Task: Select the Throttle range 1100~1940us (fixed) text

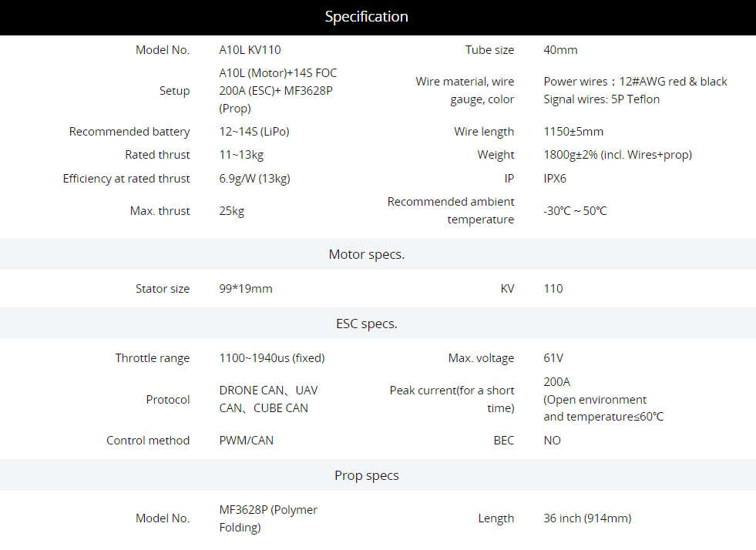Action: coord(272,357)
